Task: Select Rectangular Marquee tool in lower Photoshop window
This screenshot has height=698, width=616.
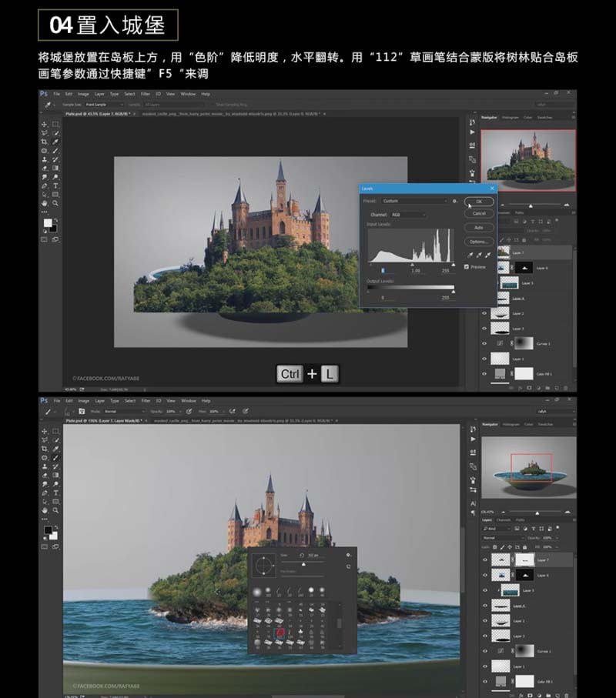Action: tap(55, 432)
